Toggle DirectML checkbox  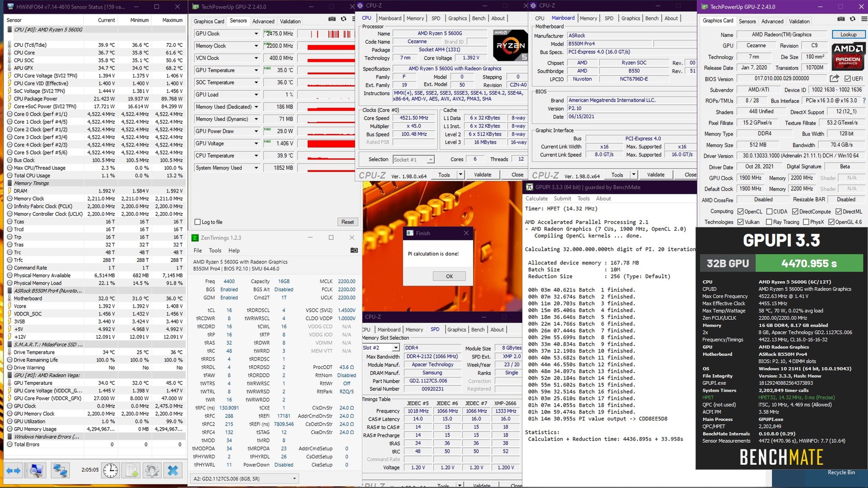pyautogui.click(x=839, y=211)
